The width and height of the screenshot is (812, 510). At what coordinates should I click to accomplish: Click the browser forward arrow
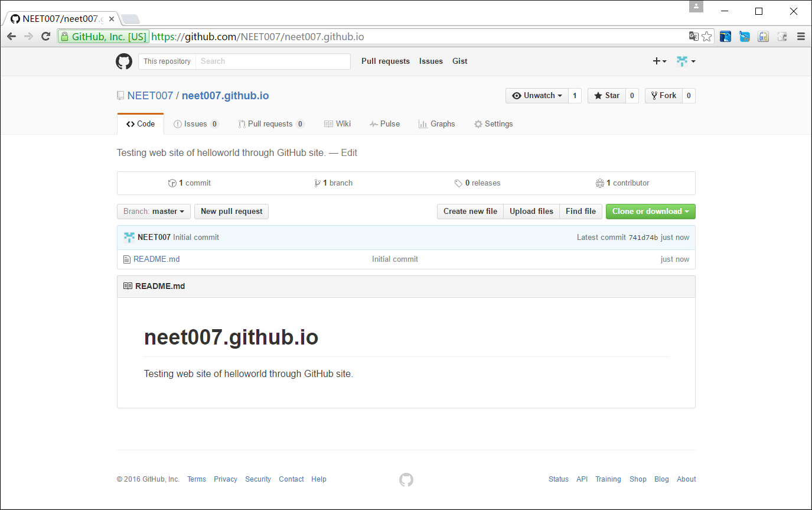click(28, 37)
